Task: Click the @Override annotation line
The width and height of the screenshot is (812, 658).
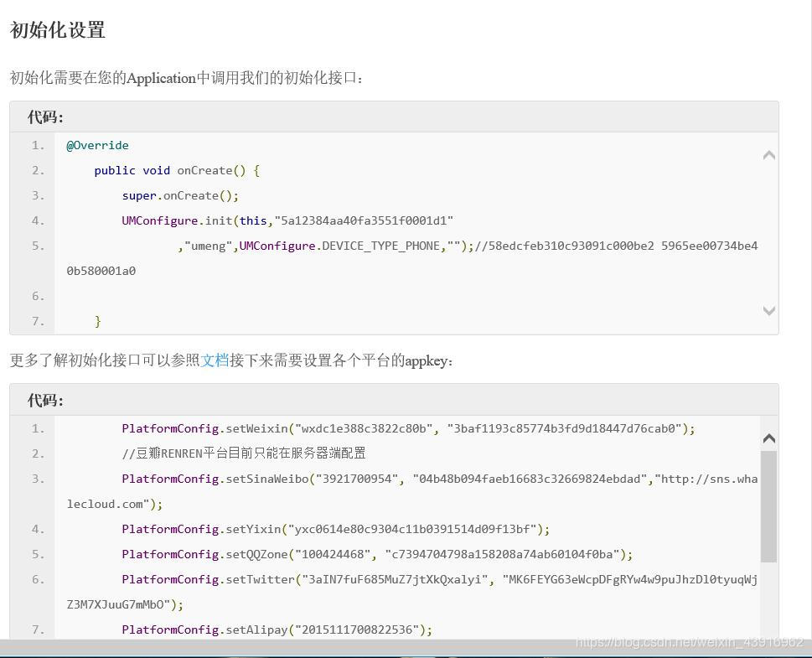Action: [x=97, y=146]
